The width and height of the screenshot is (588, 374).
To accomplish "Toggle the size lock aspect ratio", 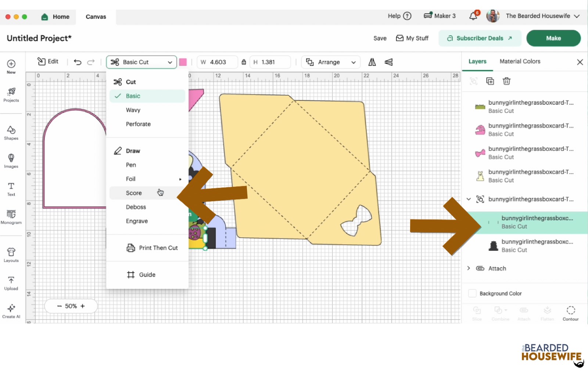I will tap(244, 62).
